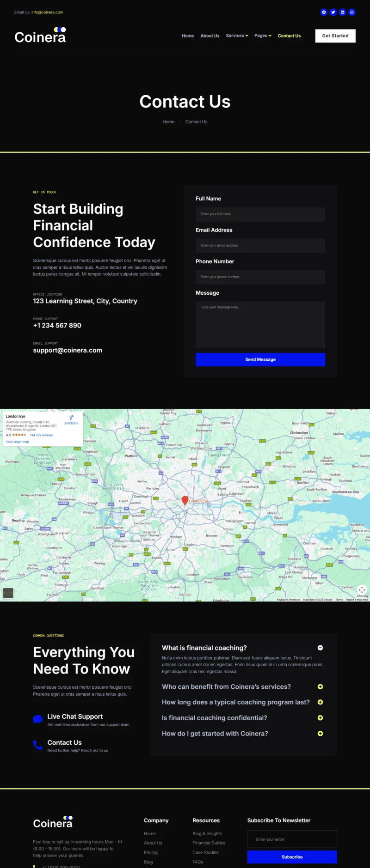This screenshot has width=370, height=868.
Task: Switch map to satellite layer thumbnail
Action: pyautogui.click(x=8, y=593)
